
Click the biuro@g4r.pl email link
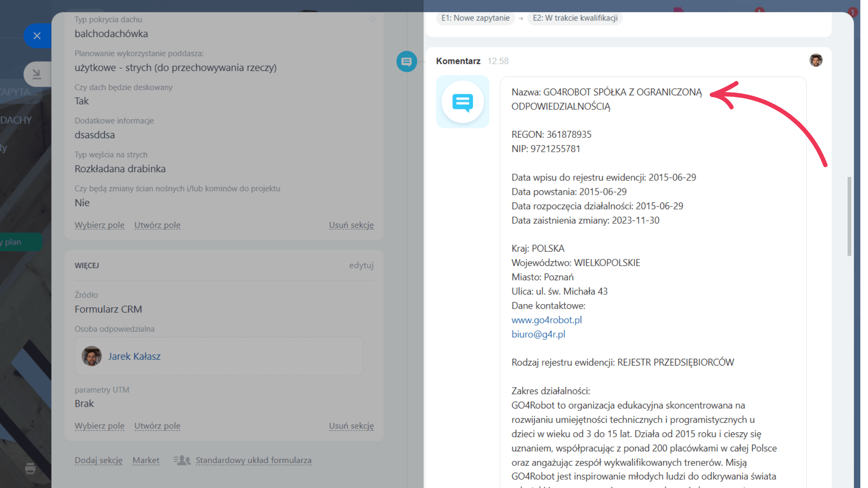(538, 334)
